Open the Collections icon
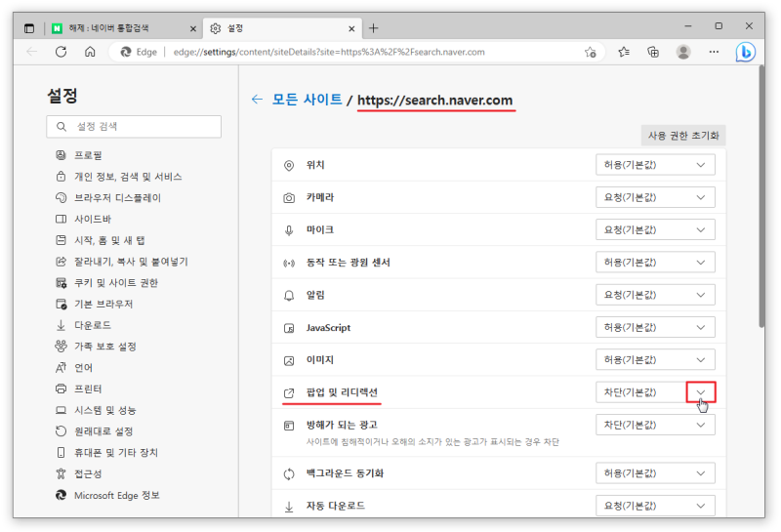 coord(653,52)
